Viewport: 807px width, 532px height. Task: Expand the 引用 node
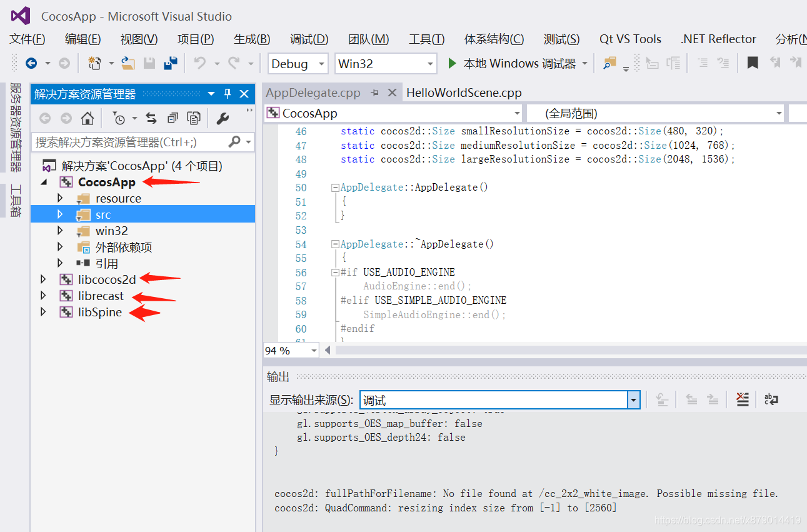pos(60,263)
